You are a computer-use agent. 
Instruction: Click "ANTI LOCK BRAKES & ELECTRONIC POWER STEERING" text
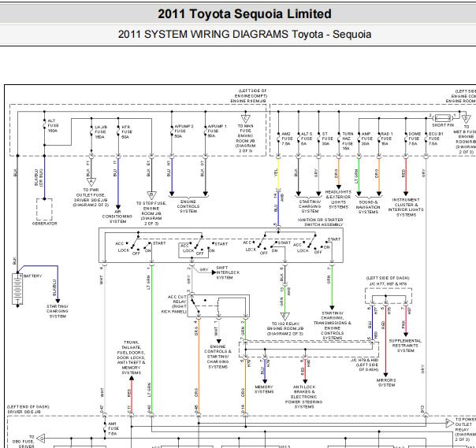coord(304,397)
